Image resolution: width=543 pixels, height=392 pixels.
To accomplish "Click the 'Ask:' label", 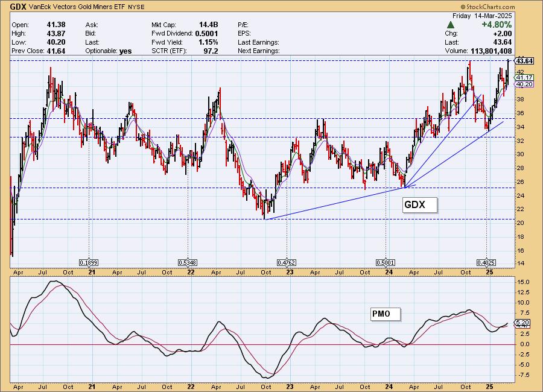I will click(92, 25).
